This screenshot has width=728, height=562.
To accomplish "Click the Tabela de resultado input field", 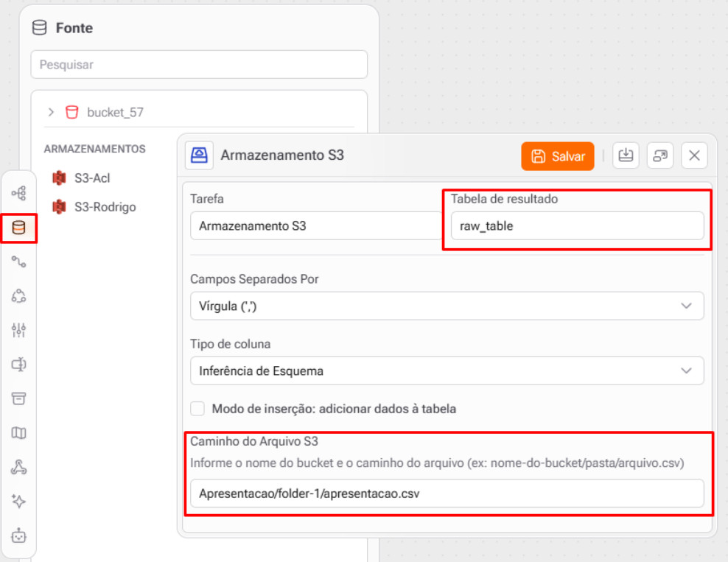I will click(577, 226).
